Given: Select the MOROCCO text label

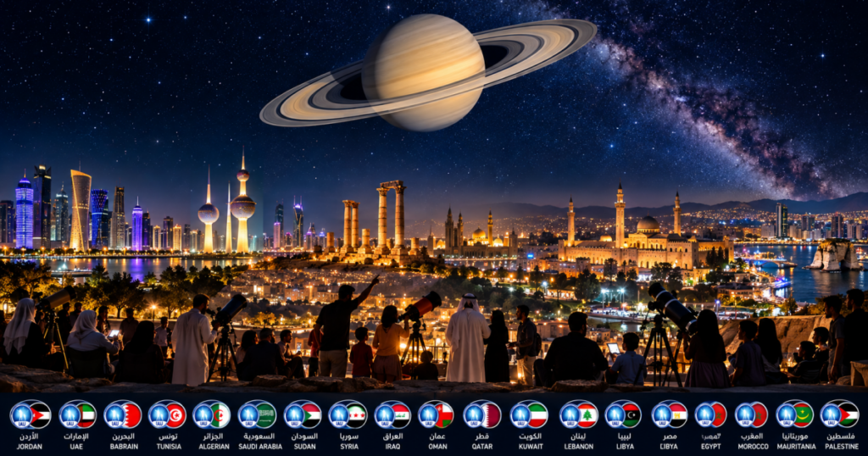Looking at the screenshot, I should pos(753,447).
